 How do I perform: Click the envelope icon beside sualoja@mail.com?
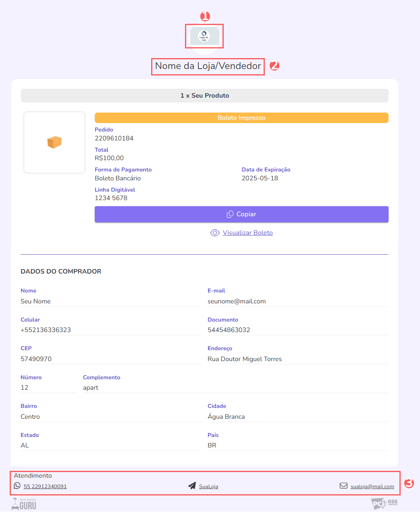344,485
